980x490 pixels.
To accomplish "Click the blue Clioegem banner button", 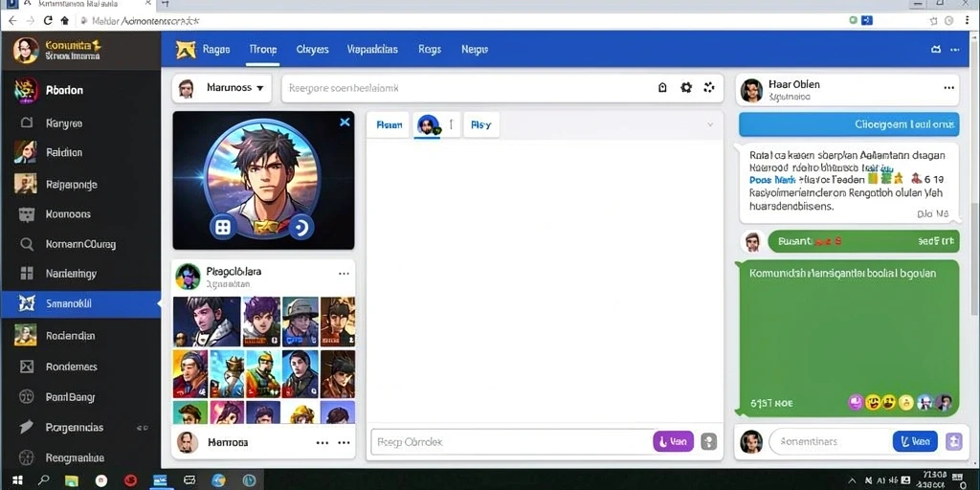I will click(849, 124).
